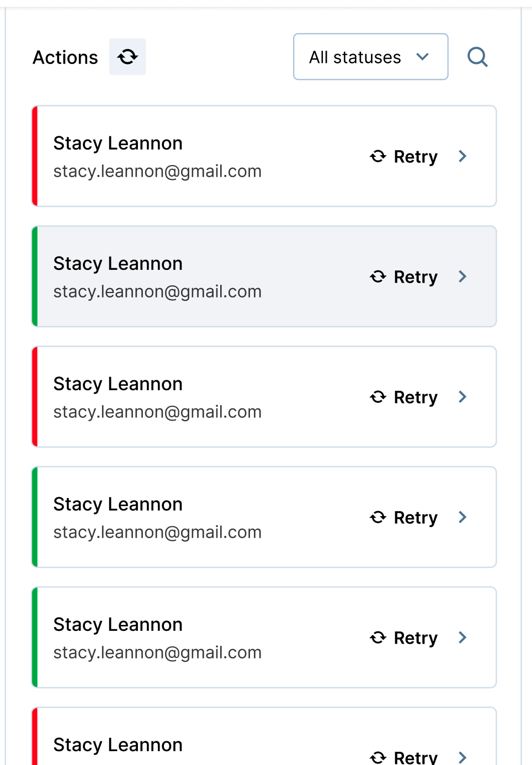Expand the fifth card via chevron arrow
The height and width of the screenshot is (765, 532).
point(462,638)
